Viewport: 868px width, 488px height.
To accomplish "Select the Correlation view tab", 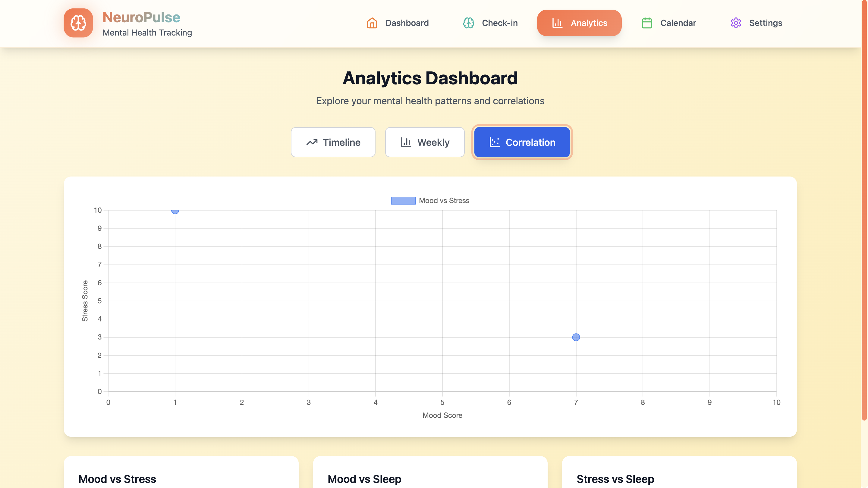I will 522,142.
